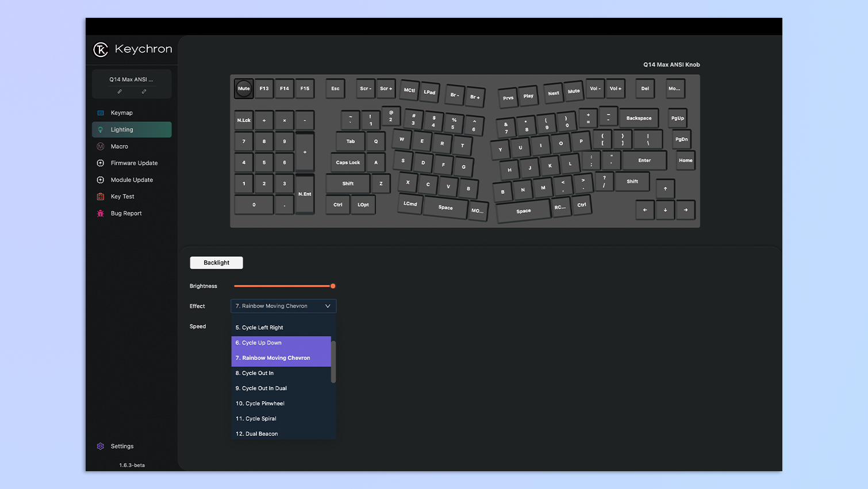Choose '10. Cycle Pinwheel' from the list
Image resolution: width=868 pixels, height=489 pixels.
(x=260, y=404)
